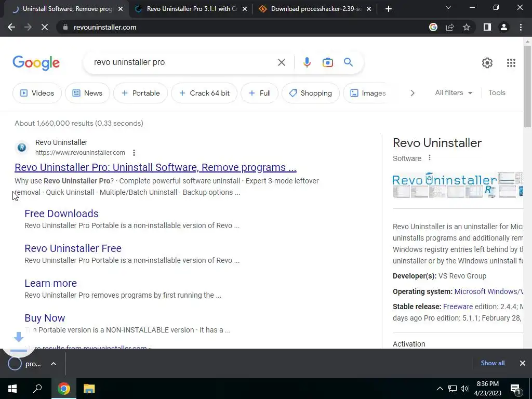
Task: Add the Portable refinement chip
Action: (140, 93)
